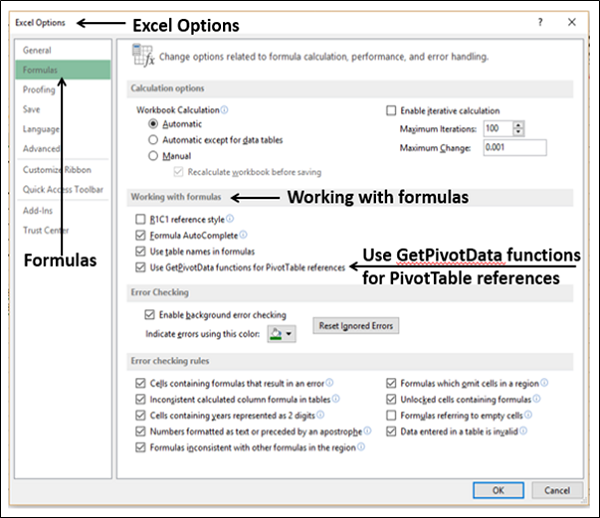Click info icon beside R1C1 reference style
Viewport: 600px width, 518px height.
[x=230, y=218]
